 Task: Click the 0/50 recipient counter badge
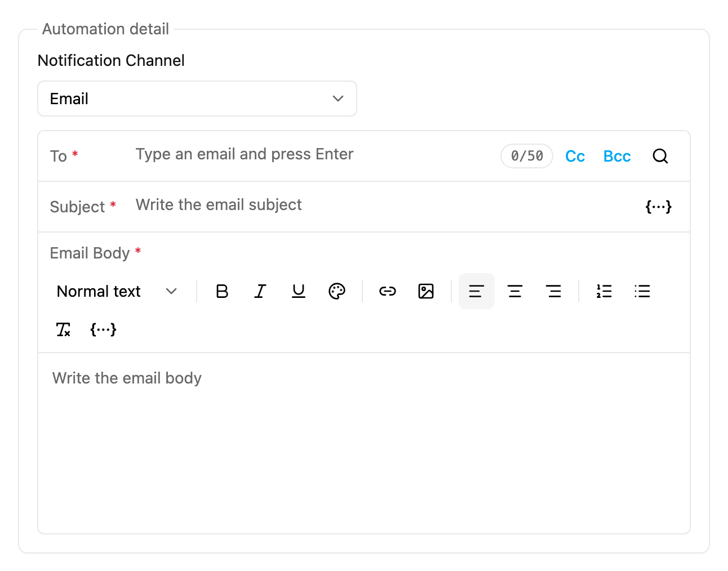click(527, 156)
